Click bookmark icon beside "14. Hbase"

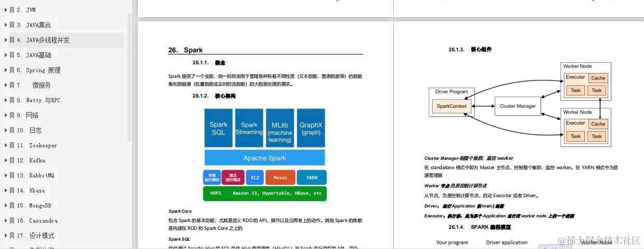[x=12, y=190]
